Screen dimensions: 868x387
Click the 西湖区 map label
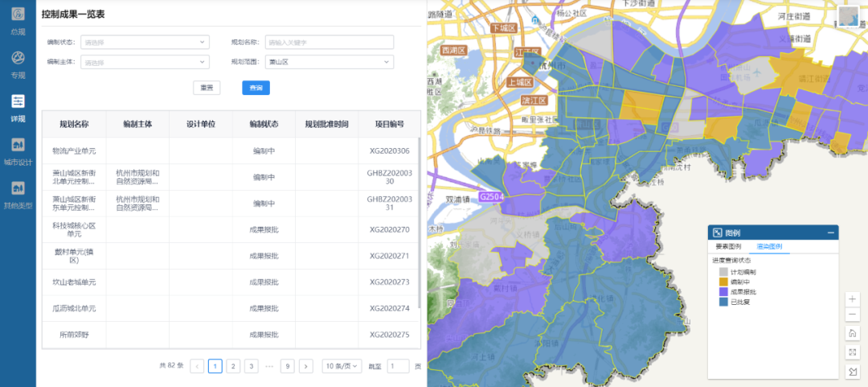454,51
